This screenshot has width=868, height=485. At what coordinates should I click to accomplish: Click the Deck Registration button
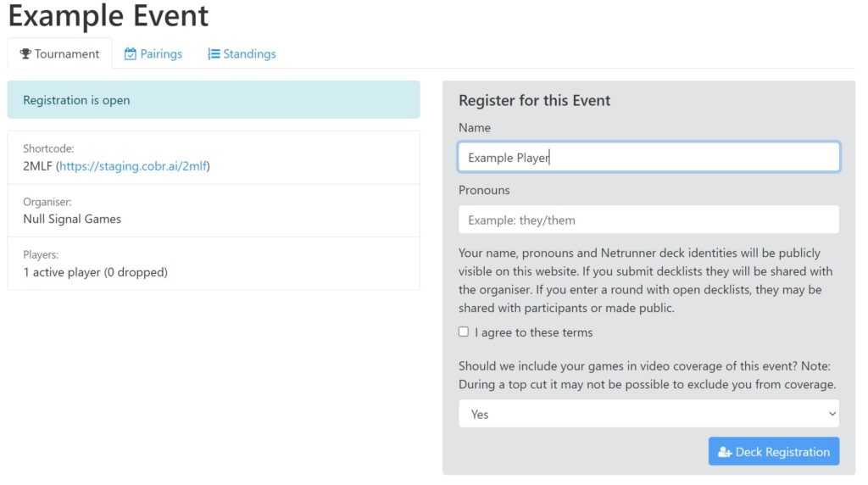774,451
